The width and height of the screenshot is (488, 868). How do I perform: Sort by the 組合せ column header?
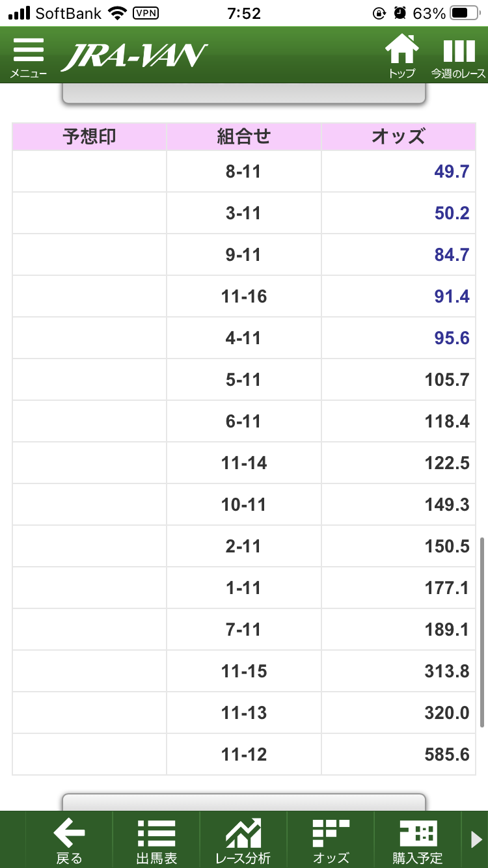(x=244, y=137)
